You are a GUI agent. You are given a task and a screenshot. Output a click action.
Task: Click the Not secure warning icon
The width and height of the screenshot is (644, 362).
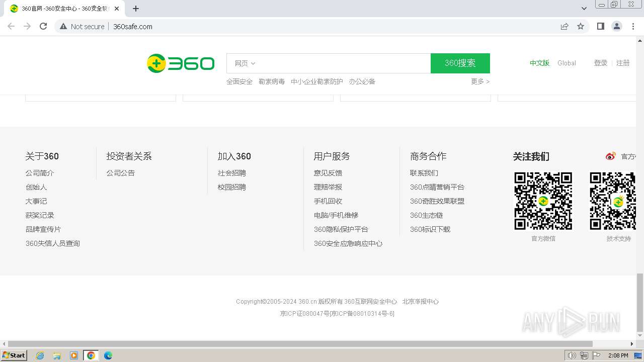pyautogui.click(x=63, y=26)
